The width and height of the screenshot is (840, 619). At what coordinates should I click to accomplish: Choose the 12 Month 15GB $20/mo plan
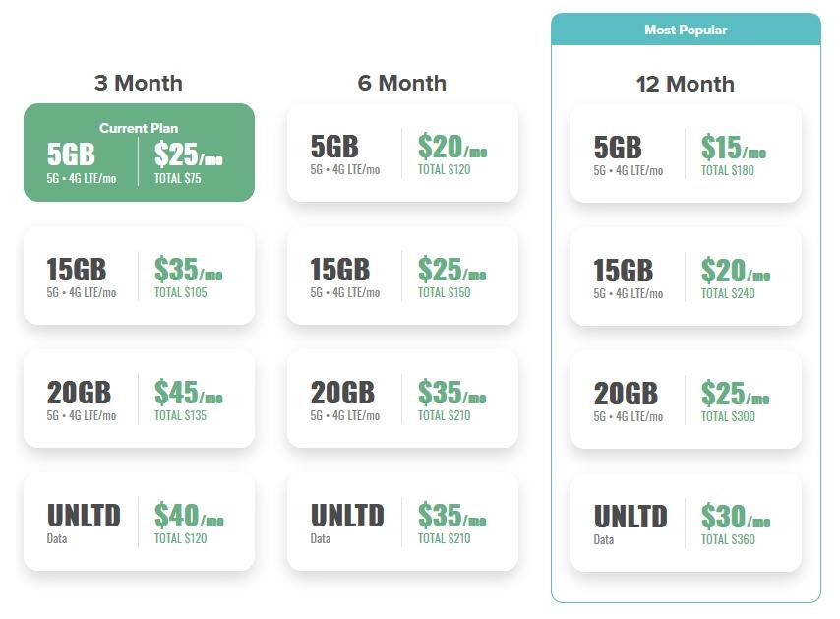[686, 277]
